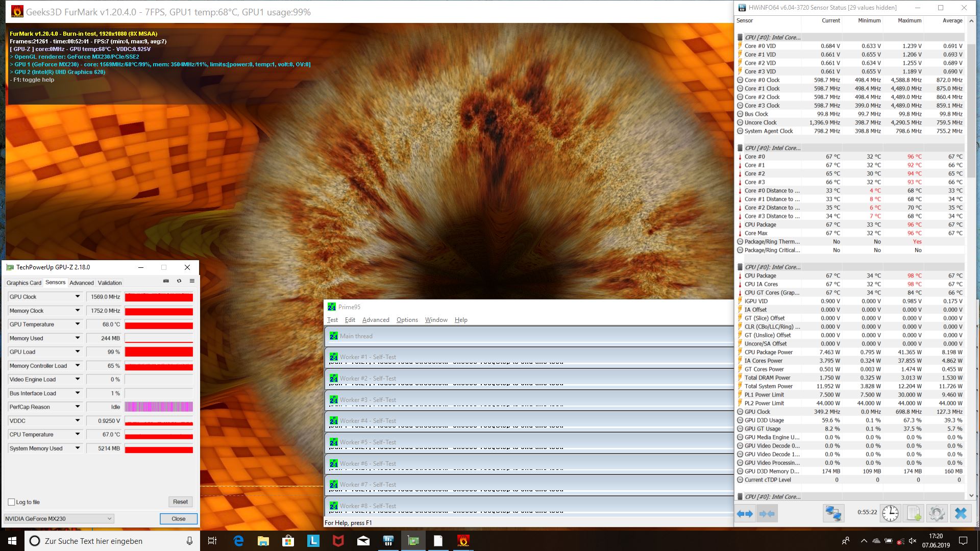Screen dimensions: 980x551
Task: Click HWiNFO network monitors icon
Action: [833, 513]
